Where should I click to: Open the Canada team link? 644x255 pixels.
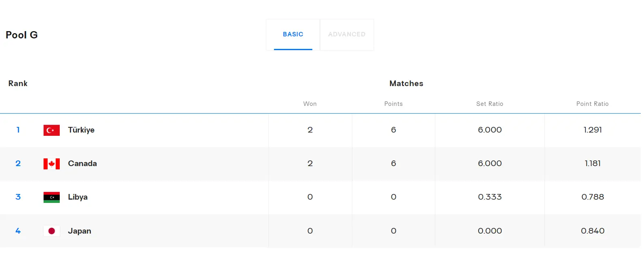[x=82, y=164]
